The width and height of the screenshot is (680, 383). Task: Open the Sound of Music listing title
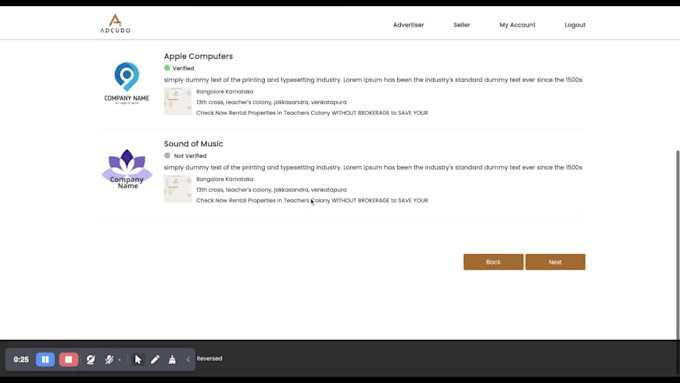tap(193, 144)
